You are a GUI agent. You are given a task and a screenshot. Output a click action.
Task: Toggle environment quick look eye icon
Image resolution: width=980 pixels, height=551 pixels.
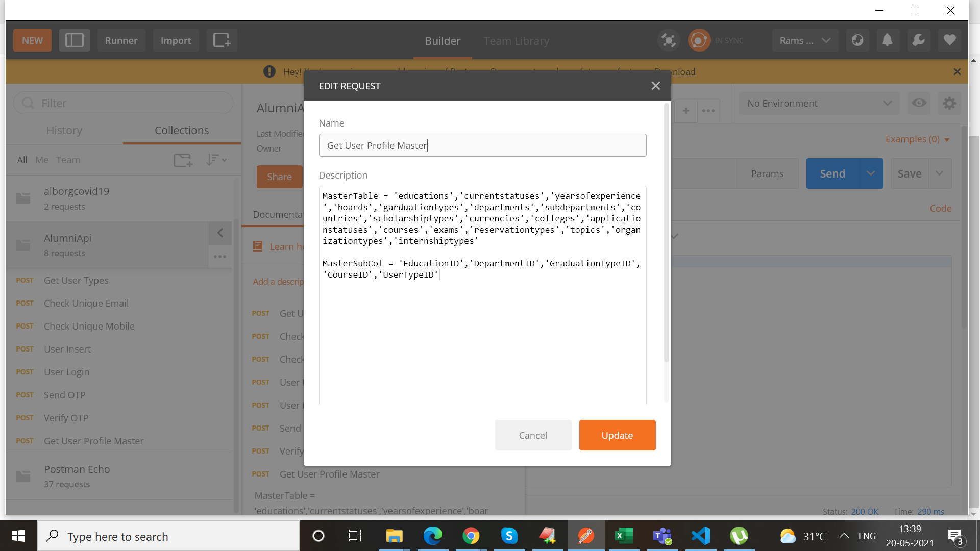[x=919, y=103]
